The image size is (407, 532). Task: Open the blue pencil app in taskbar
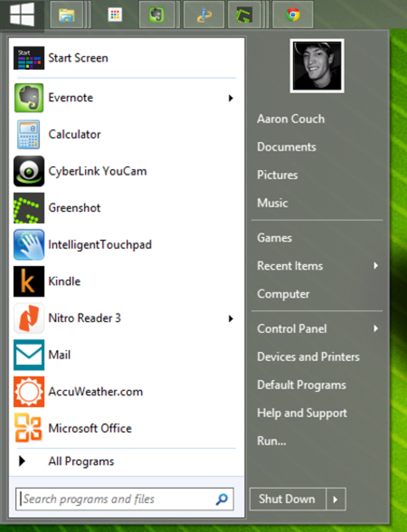pos(204,15)
